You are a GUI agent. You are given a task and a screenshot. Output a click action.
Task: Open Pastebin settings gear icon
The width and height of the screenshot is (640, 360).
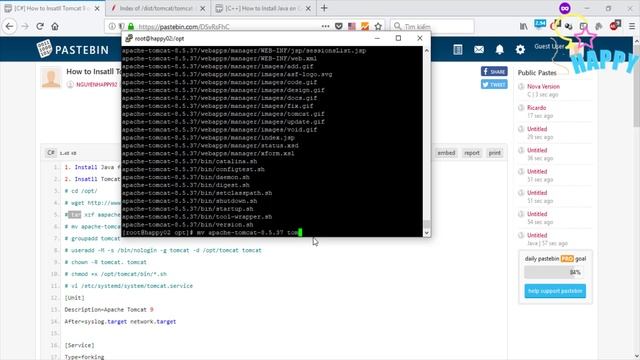coord(520,49)
